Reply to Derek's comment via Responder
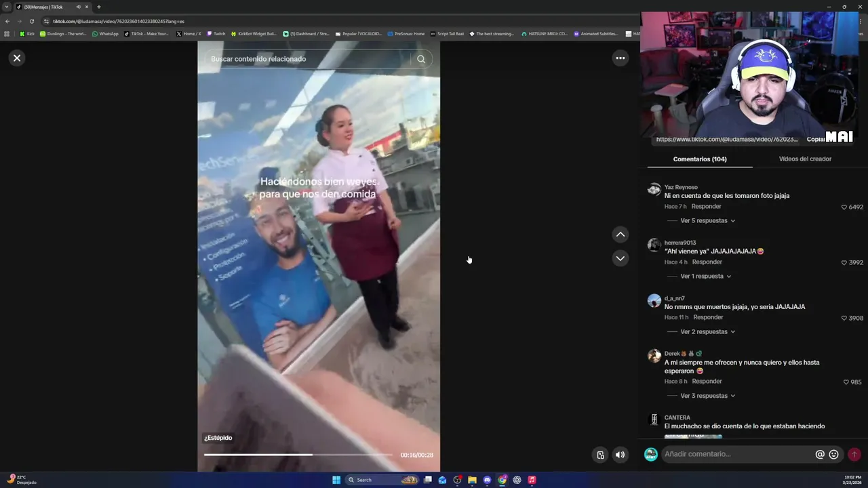Image resolution: width=868 pixels, height=488 pixels. (x=707, y=382)
